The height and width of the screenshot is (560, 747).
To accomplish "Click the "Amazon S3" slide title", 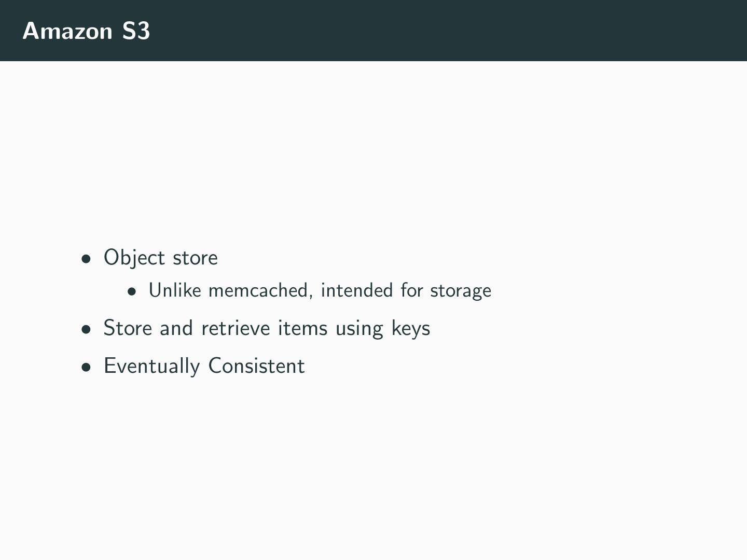I will tap(86, 31).
